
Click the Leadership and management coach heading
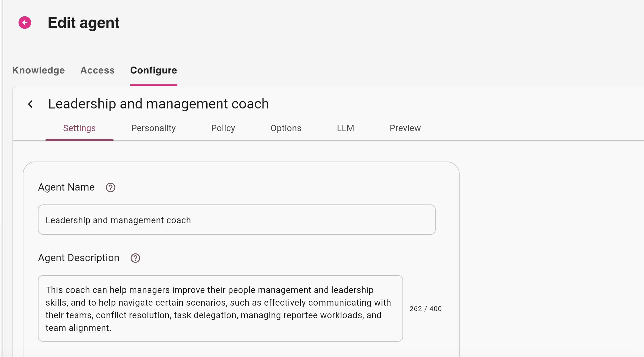pyautogui.click(x=158, y=104)
